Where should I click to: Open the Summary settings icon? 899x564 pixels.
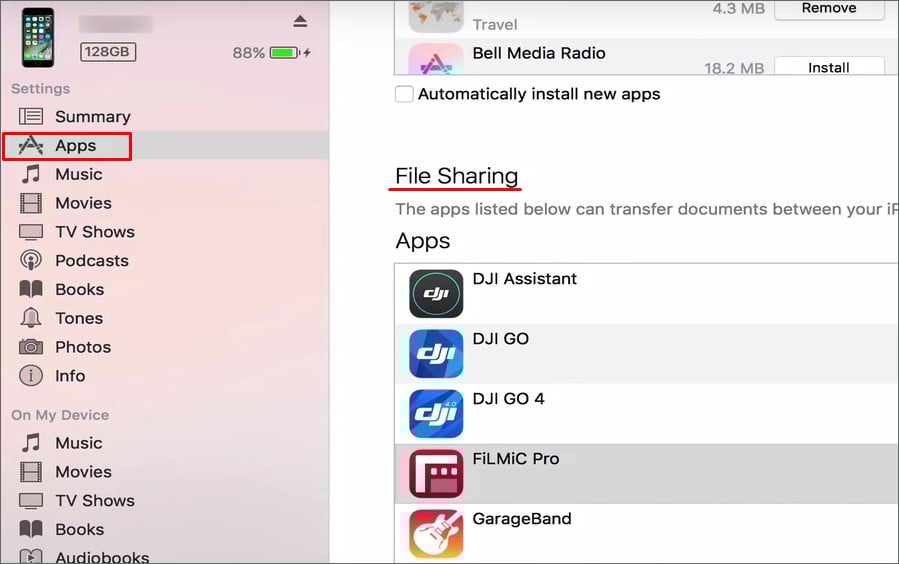31,116
